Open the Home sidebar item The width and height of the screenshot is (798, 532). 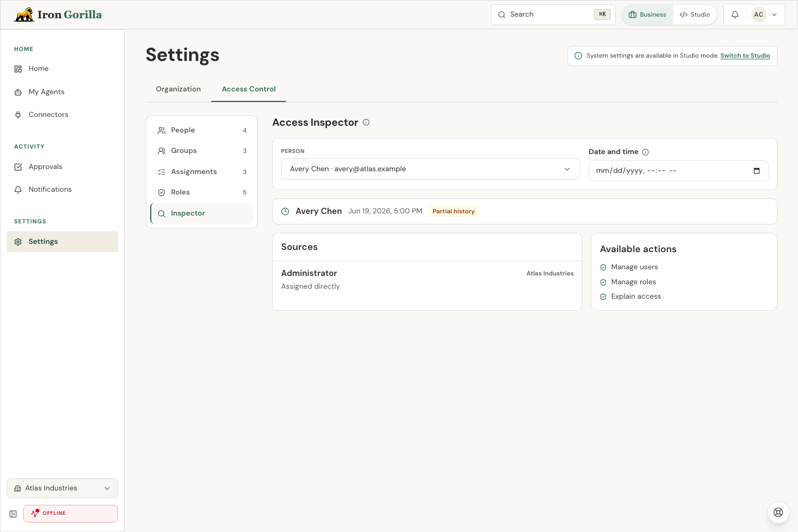[x=62, y=69]
